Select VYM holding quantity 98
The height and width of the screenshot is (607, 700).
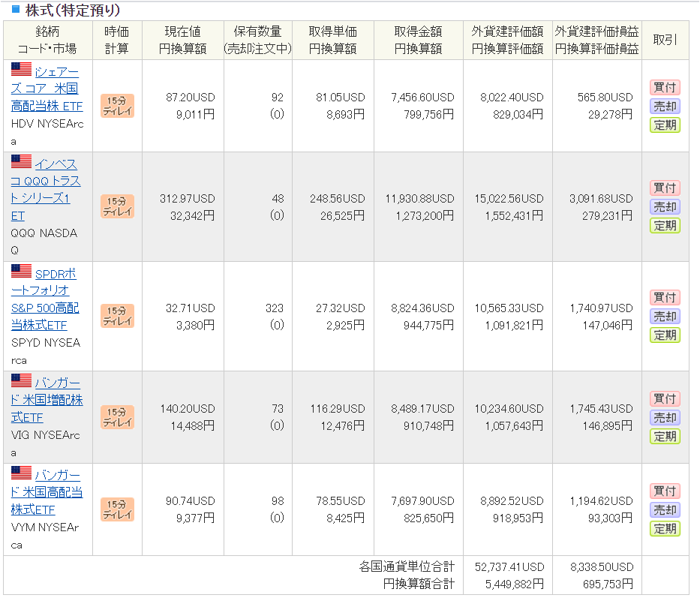[278, 501]
